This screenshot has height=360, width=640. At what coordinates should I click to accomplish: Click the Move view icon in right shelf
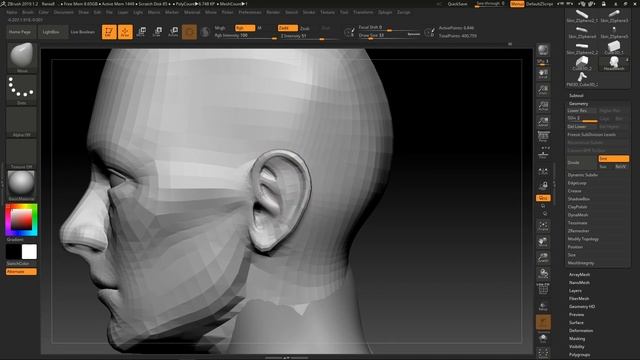(x=543, y=242)
